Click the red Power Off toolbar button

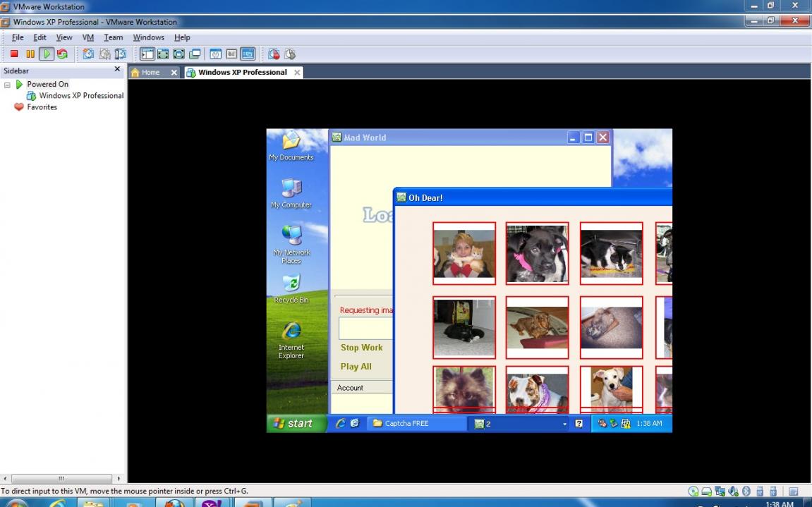pyautogui.click(x=14, y=54)
